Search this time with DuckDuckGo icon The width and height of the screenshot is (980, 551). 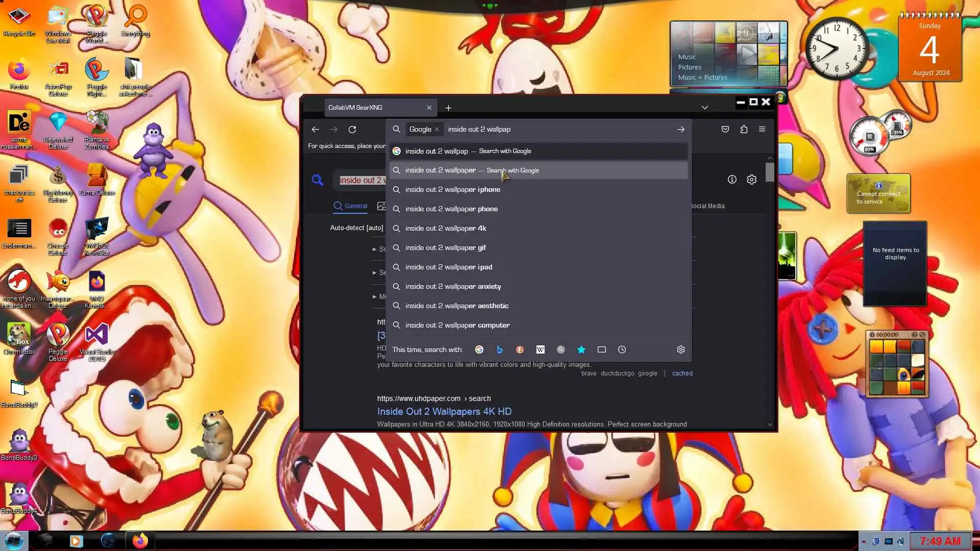click(x=520, y=349)
